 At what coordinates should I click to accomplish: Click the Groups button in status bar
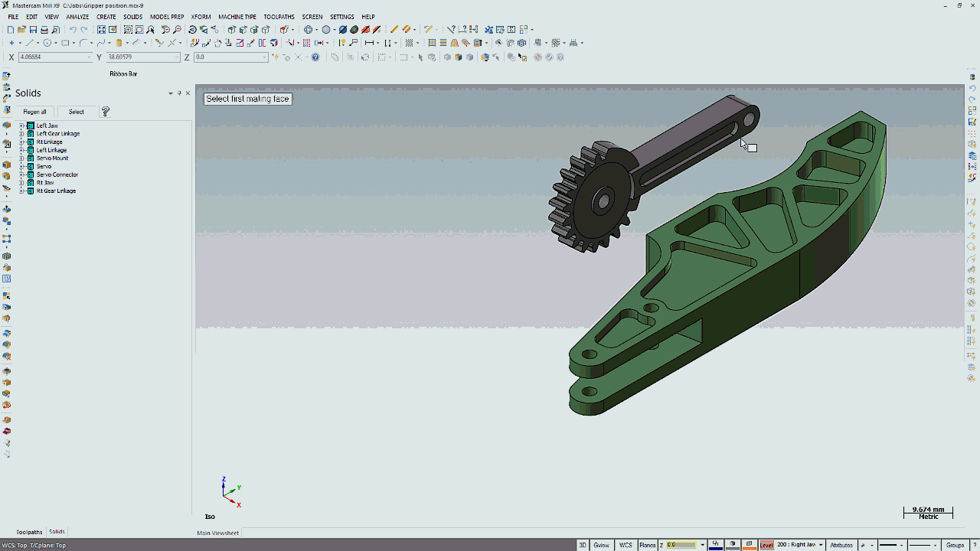(955, 545)
